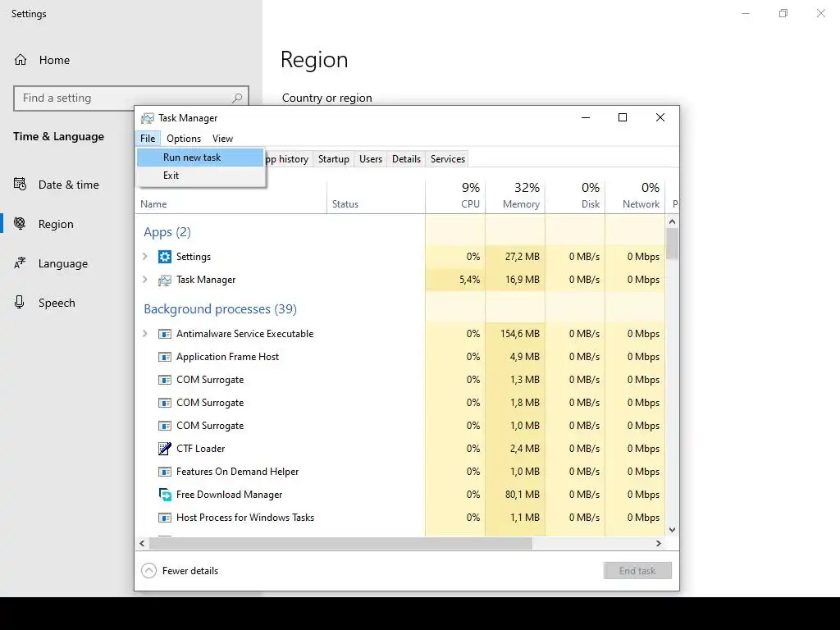
Task: Click the Task Manager process row icon
Action: [164, 281]
